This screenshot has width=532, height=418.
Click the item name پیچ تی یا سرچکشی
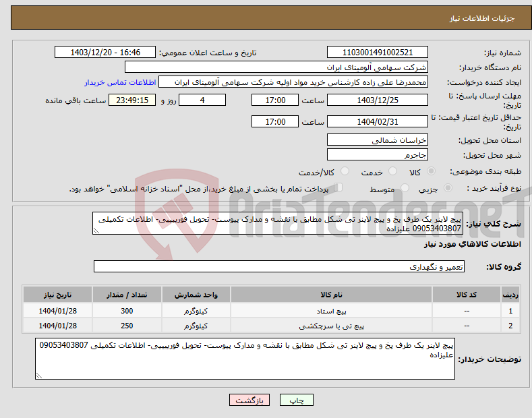coord(331,326)
